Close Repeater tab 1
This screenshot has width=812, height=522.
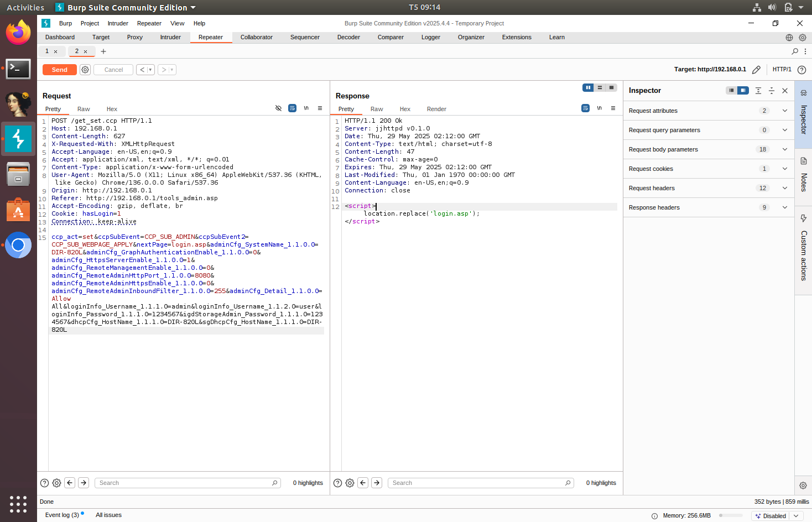click(55, 51)
